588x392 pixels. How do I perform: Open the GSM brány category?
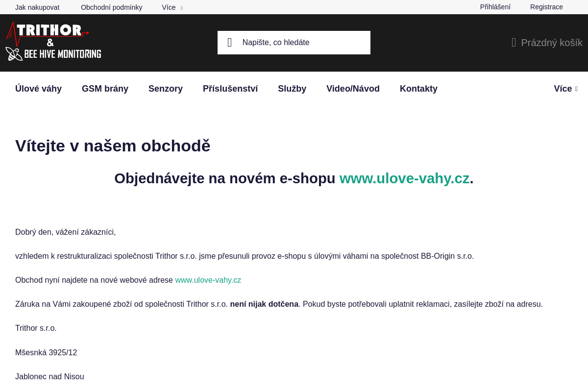(105, 89)
